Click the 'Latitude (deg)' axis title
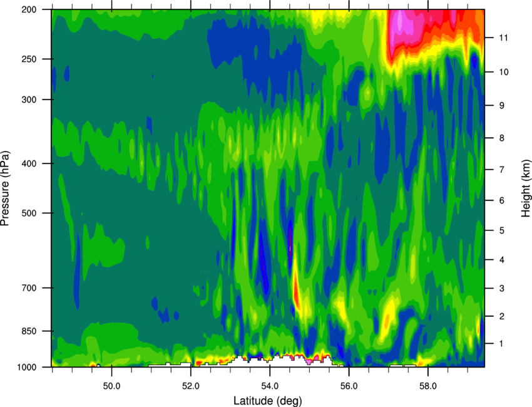 268,401
